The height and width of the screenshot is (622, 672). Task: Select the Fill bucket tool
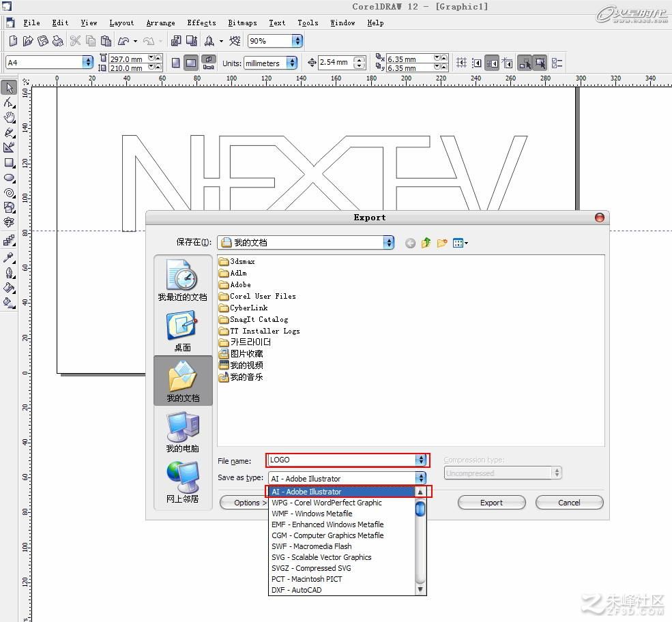[x=9, y=288]
